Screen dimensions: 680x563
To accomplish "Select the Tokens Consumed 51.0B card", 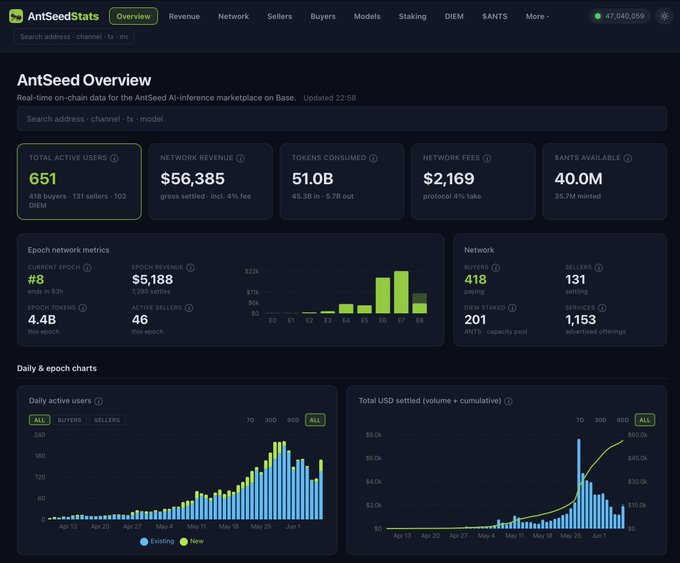I will click(342, 182).
